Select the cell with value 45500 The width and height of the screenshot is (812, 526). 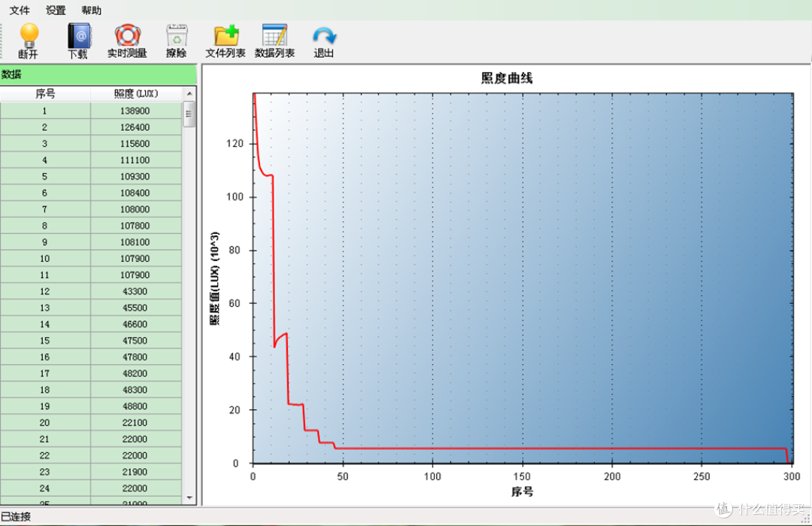point(135,308)
